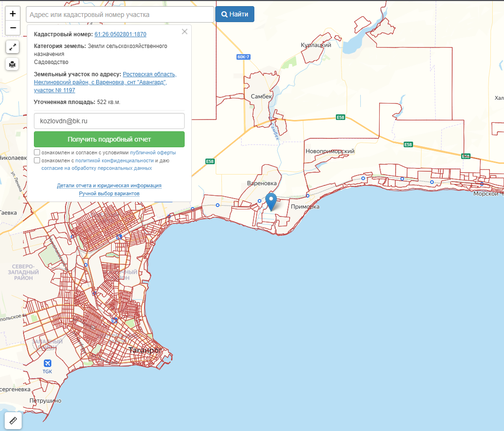Screen dimensions: 504x431
Task: Check the публичной оферты agreement checkbox
Action: [x=37, y=152]
